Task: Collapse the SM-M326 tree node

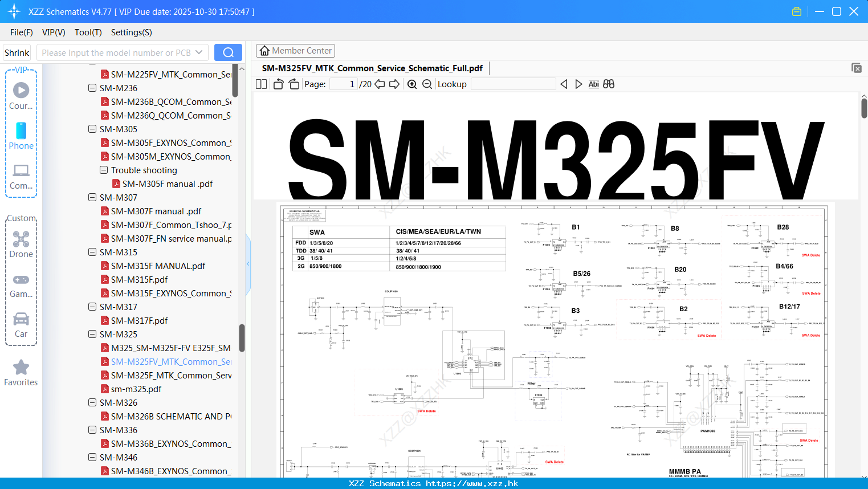Action: click(x=92, y=402)
